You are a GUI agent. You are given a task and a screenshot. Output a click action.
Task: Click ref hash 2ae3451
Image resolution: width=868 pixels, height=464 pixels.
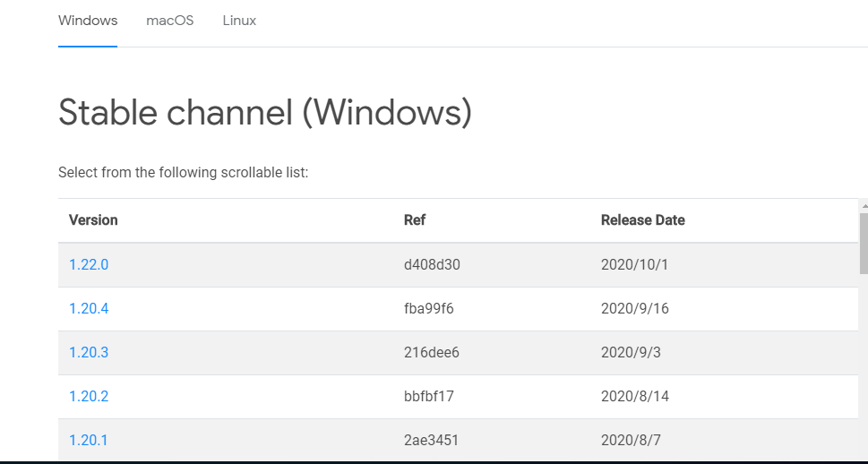pos(432,440)
